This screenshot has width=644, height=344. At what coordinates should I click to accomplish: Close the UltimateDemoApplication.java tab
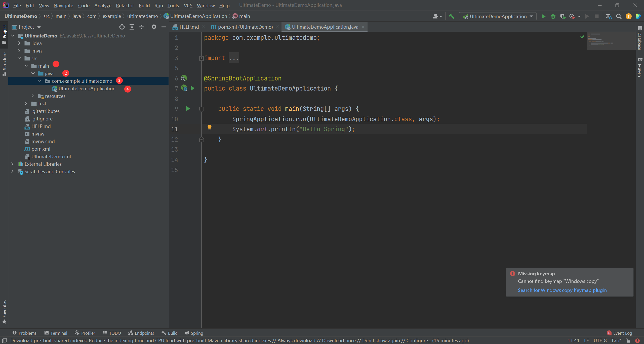363,27
